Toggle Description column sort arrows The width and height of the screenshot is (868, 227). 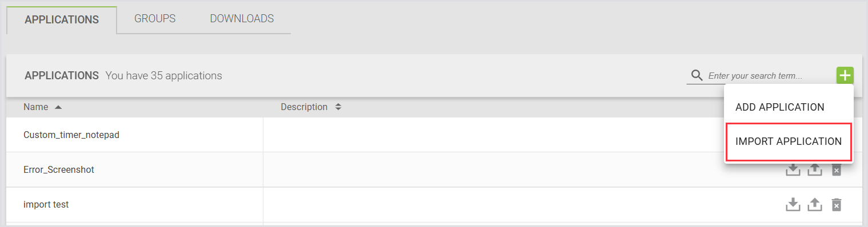coord(338,107)
